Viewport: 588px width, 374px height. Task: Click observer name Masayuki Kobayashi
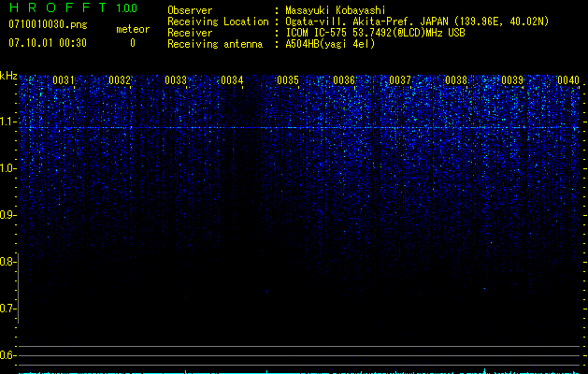click(x=336, y=10)
